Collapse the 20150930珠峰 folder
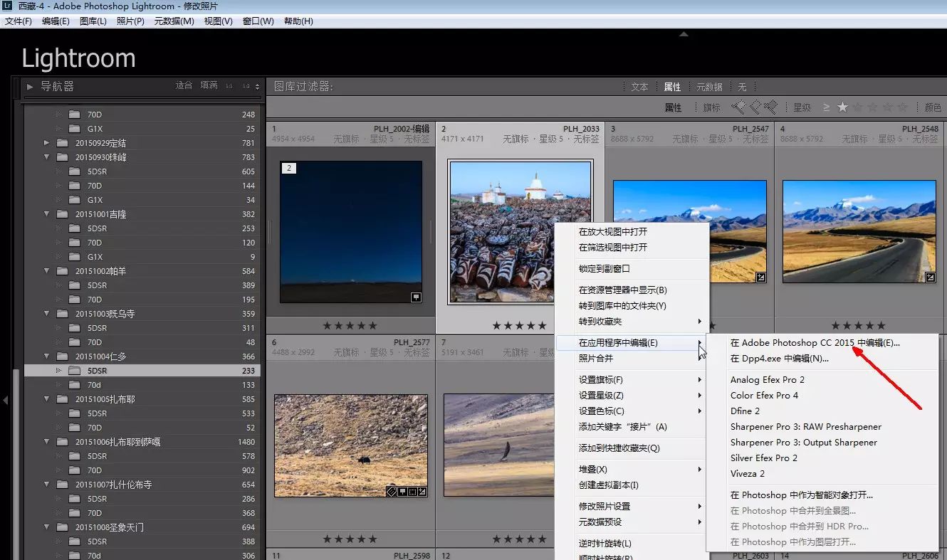This screenshot has width=947, height=560. (x=47, y=157)
